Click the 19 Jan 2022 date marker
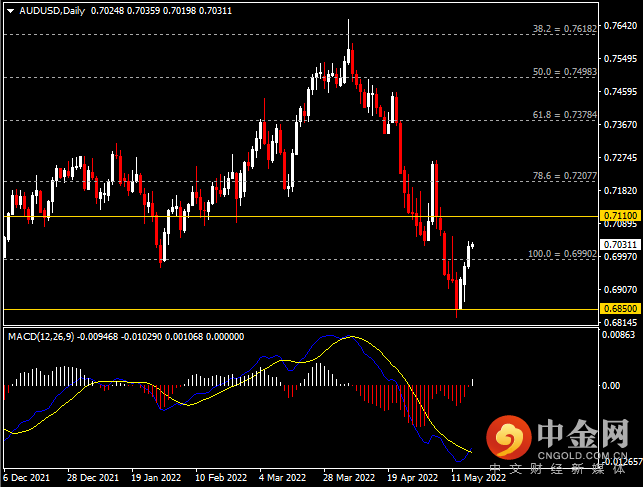The image size is (643, 487). [x=157, y=478]
